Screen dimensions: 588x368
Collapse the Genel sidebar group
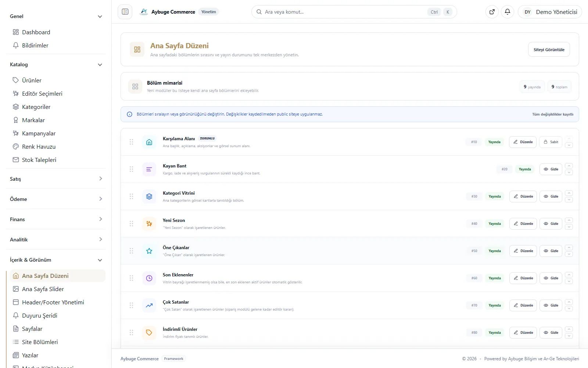[56, 16]
